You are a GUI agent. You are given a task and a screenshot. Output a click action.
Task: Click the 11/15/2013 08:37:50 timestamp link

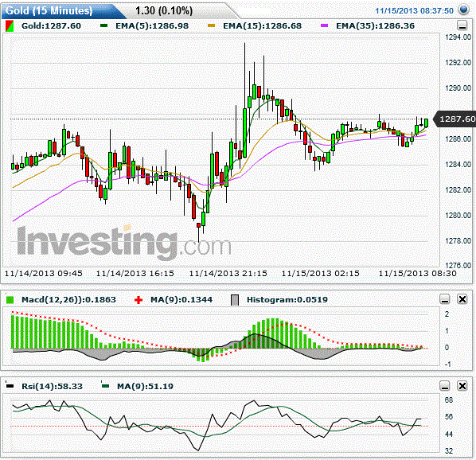tap(414, 10)
